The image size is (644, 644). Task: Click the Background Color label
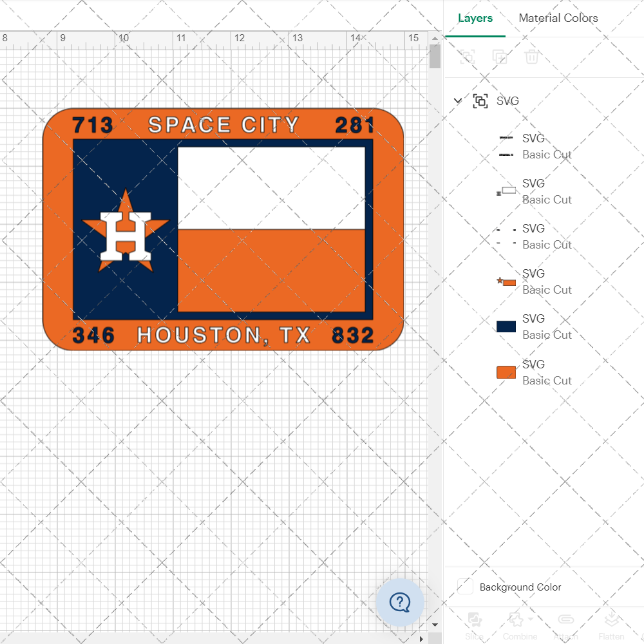tap(520, 587)
